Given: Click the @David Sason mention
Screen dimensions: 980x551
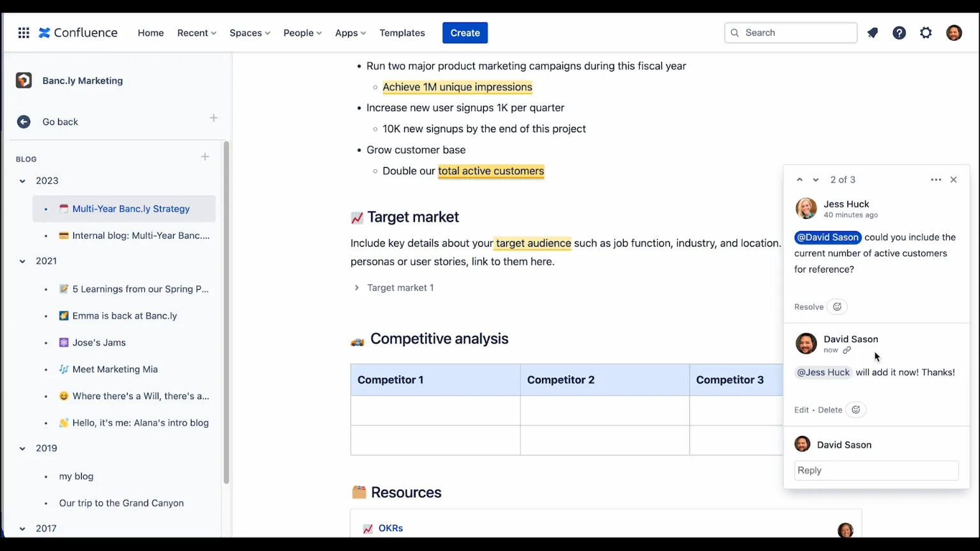Looking at the screenshot, I should pos(827,238).
